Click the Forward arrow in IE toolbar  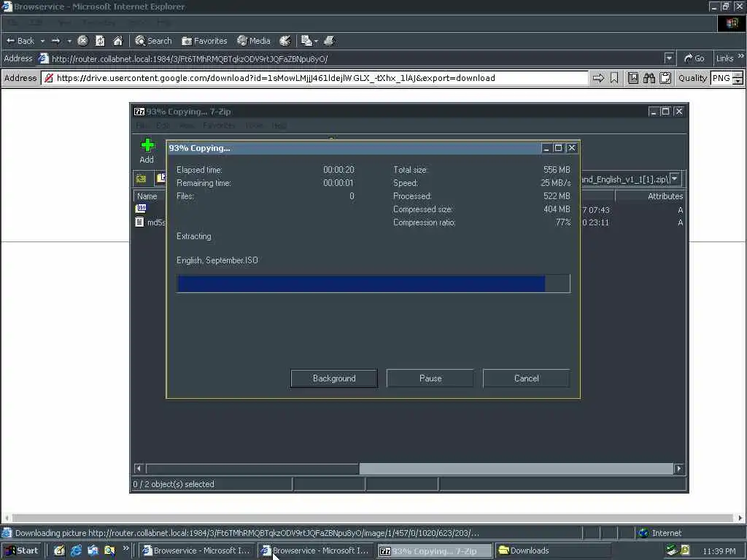pyautogui.click(x=55, y=41)
